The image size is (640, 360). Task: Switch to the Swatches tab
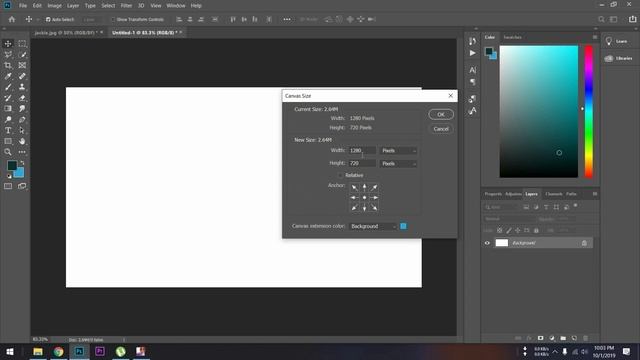tap(512, 37)
